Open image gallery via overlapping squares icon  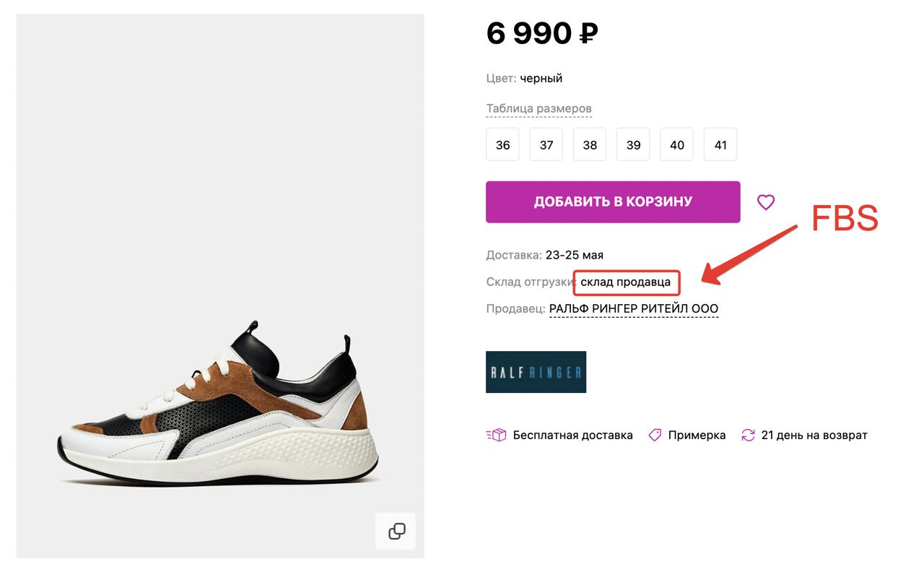pyautogui.click(x=396, y=532)
